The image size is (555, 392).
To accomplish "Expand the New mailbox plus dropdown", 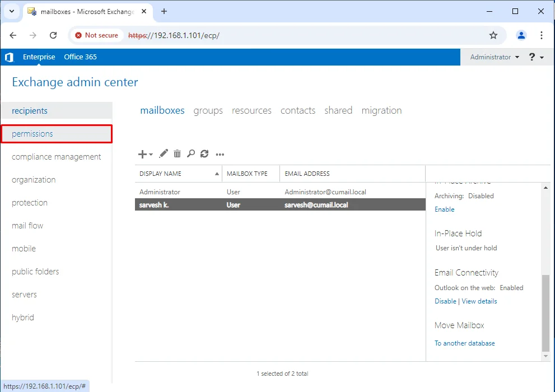I will point(145,154).
